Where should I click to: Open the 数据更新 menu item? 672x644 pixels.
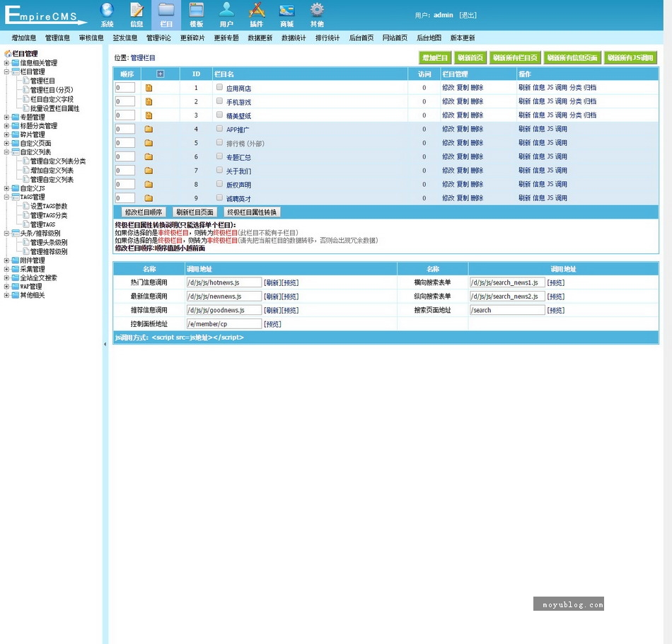[260, 38]
